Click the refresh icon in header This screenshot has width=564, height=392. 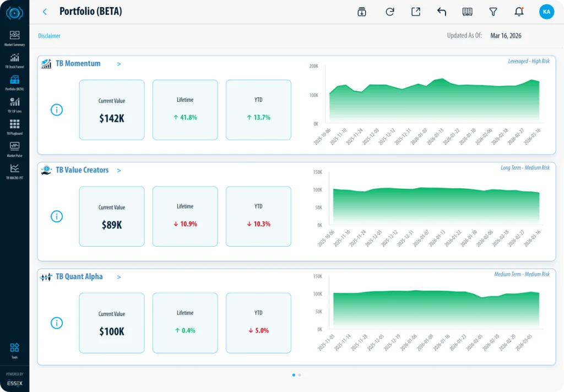click(390, 12)
